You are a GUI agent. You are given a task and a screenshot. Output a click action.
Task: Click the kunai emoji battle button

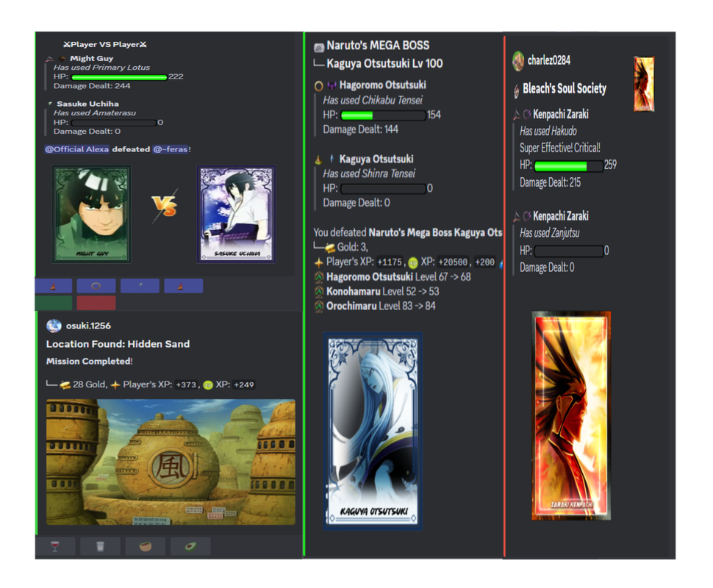point(140,285)
